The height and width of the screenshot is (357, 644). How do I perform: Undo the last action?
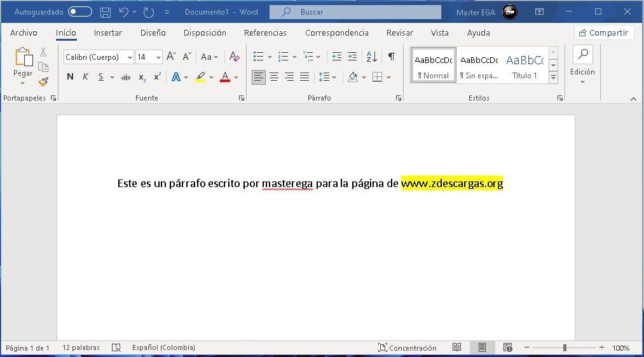click(123, 12)
